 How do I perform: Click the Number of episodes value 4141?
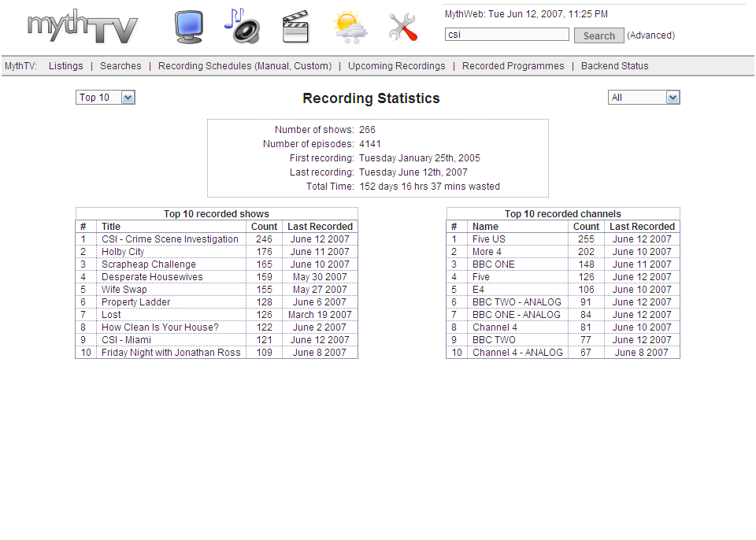(x=370, y=144)
